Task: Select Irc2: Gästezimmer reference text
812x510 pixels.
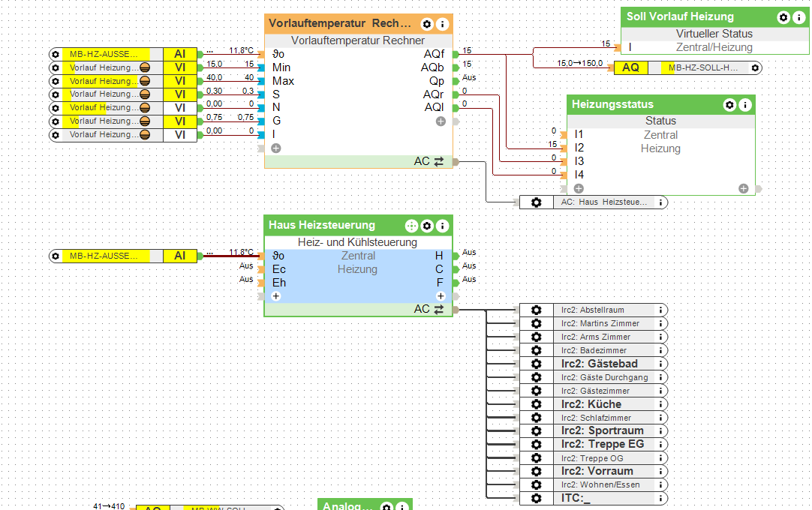Action: [596, 391]
